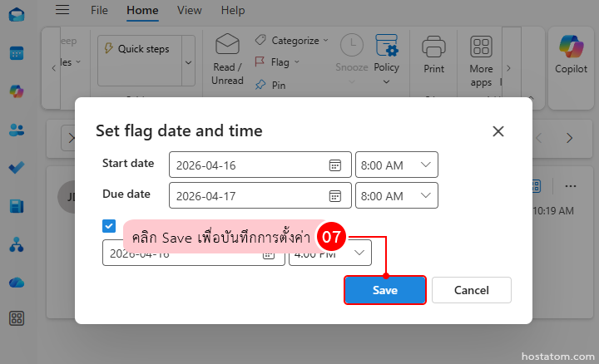Image resolution: width=599 pixels, height=364 pixels.
Task: Open To Do checkmark app in sidebar
Action: pyautogui.click(x=17, y=168)
